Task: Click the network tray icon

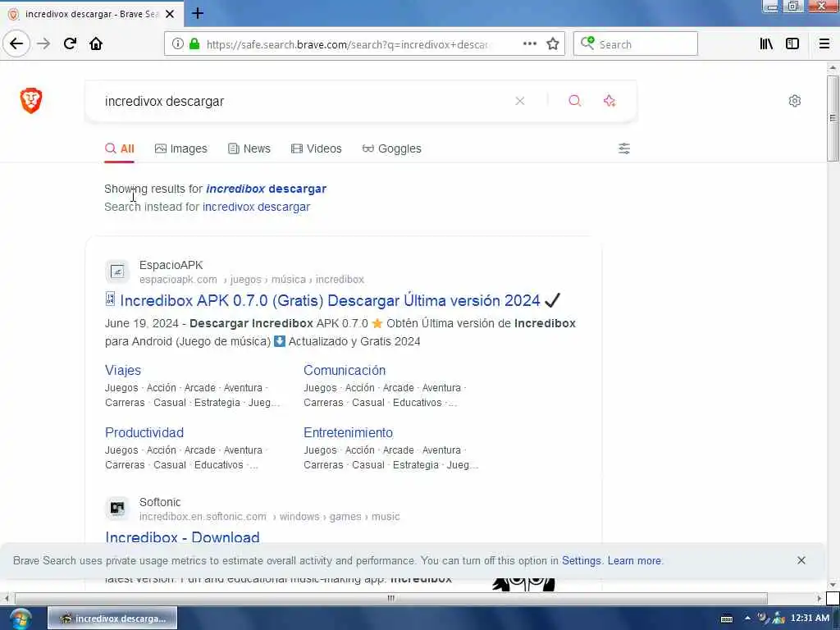Action: [x=778, y=619]
